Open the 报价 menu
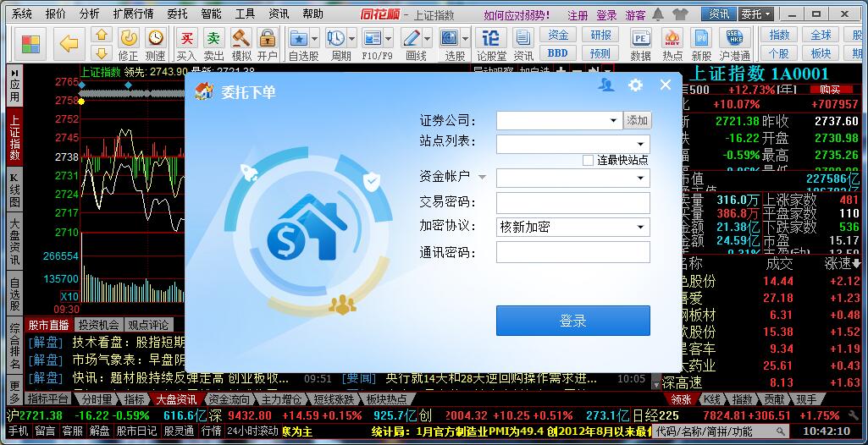 [55, 14]
